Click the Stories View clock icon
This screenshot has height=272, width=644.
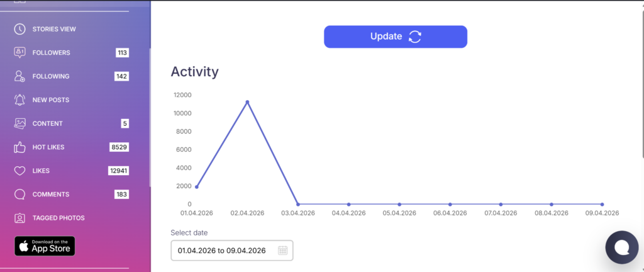20,29
